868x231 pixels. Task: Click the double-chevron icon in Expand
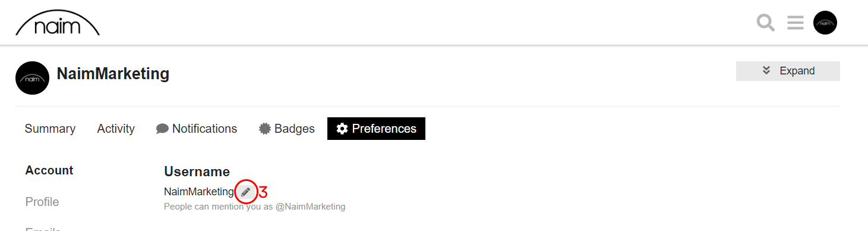point(766,71)
